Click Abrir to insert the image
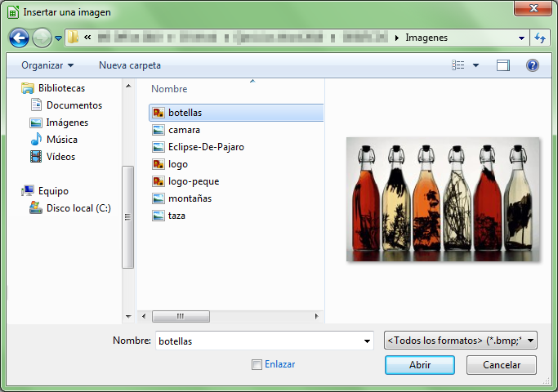 pos(420,365)
